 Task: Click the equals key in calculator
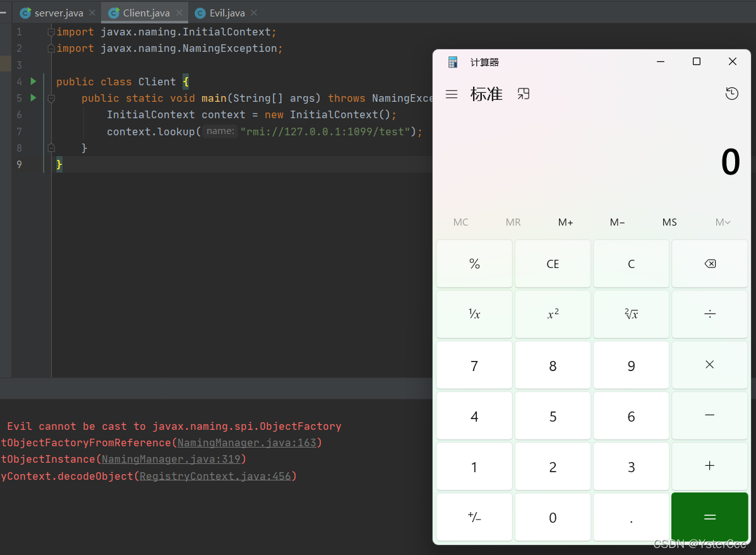pyautogui.click(x=710, y=517)
